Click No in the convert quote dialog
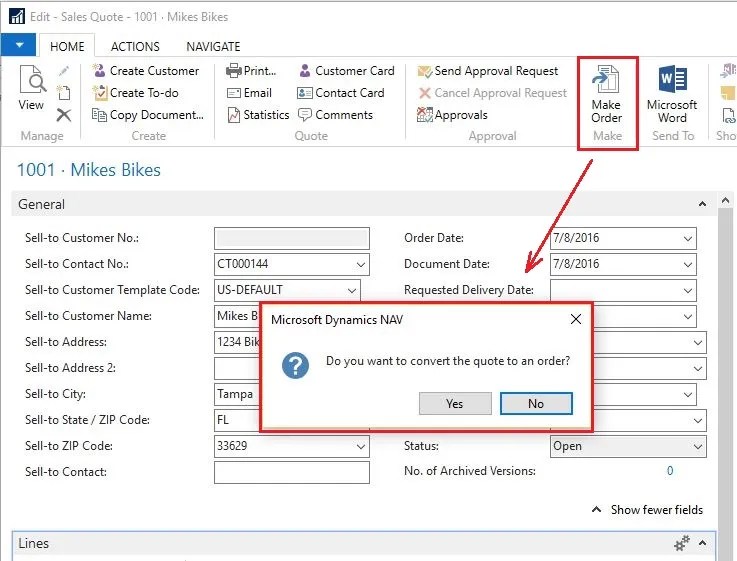 tap(536, 404)
